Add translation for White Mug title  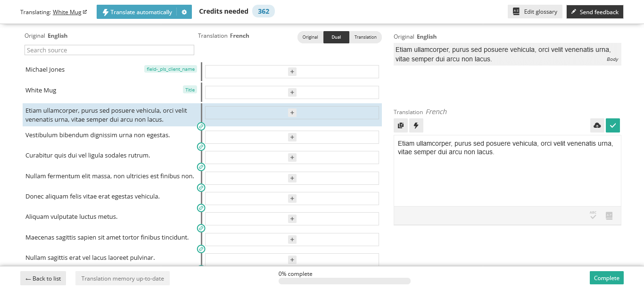click(x=292, y=92)
